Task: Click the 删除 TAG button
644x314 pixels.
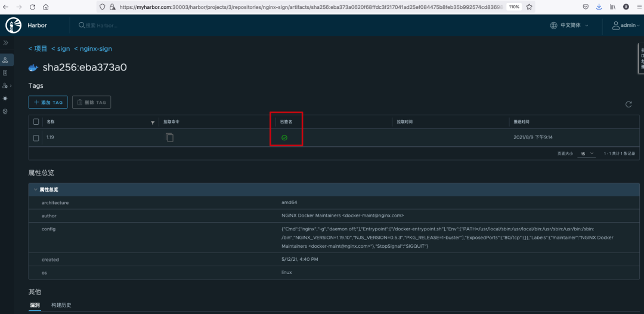Action: pos(91,102)
